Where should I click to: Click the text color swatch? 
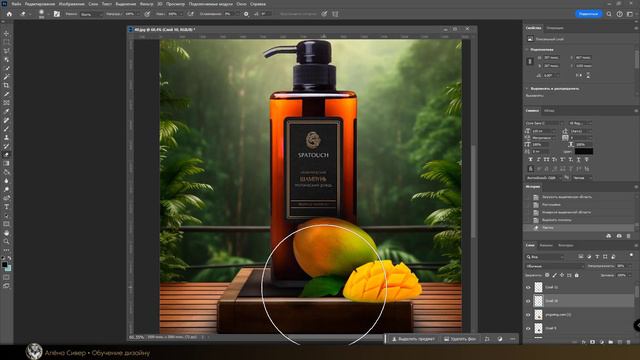pyautogui.click(x=584, y=151)
